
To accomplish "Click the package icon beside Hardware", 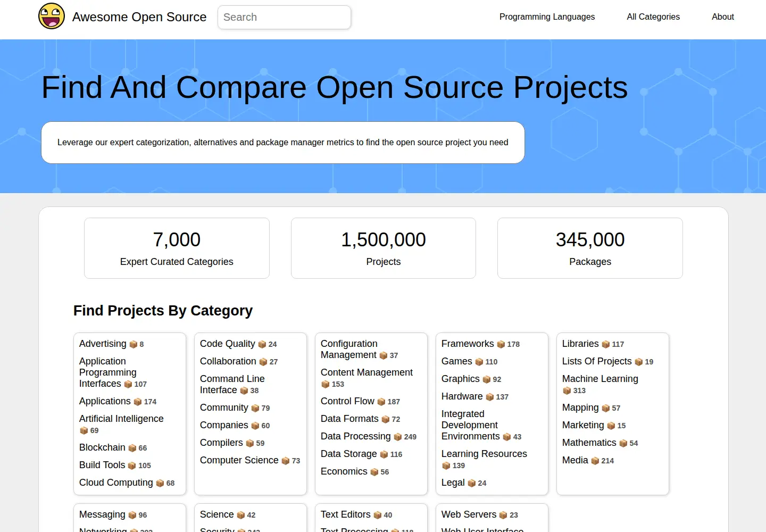I will (x=490, y=397).
